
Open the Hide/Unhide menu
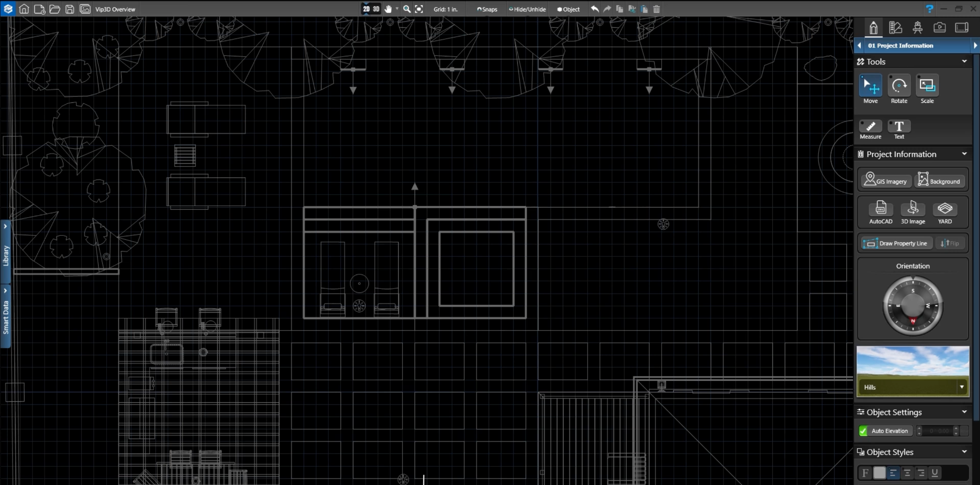[x=527, y=9]
